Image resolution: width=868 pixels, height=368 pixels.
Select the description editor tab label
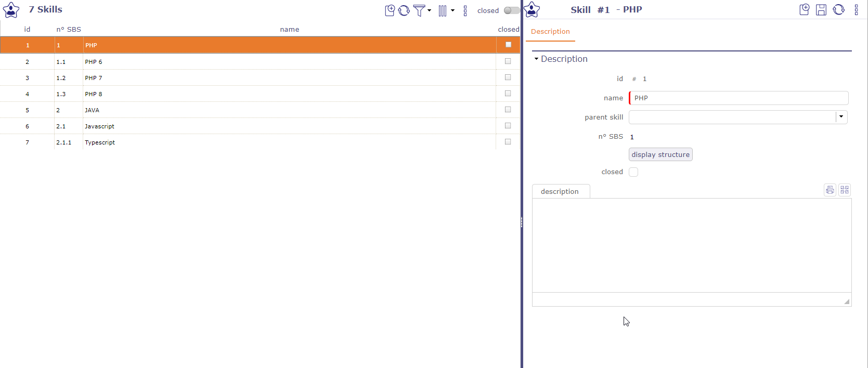tap(560, 191)
